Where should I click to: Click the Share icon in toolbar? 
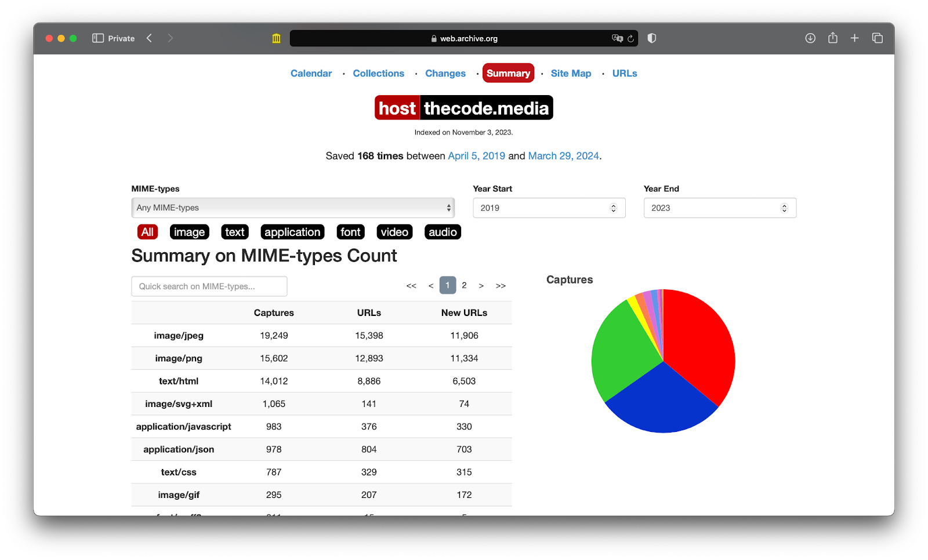[833, 38]
